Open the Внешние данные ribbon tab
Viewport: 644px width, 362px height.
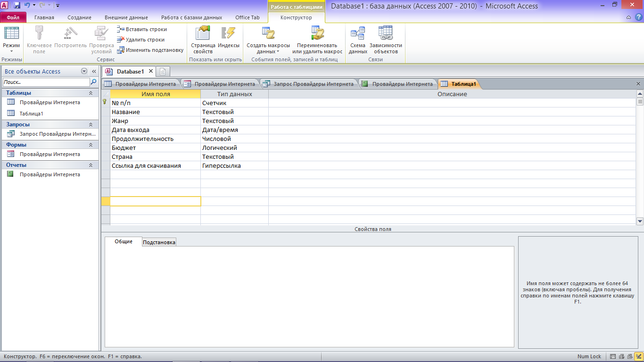click(126, 17)
